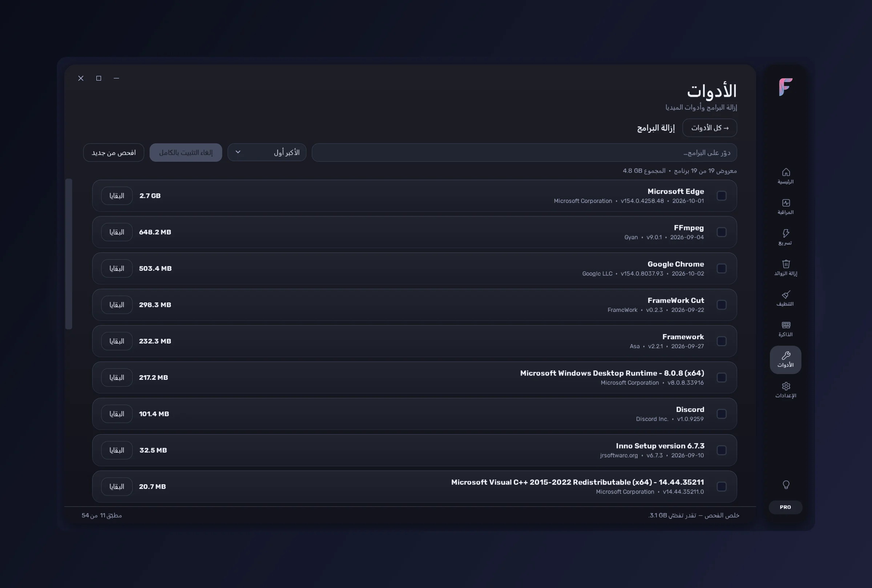Tick the Visual C++ Redistributable checkbox

pyautogui.click(x=722, y=487)
